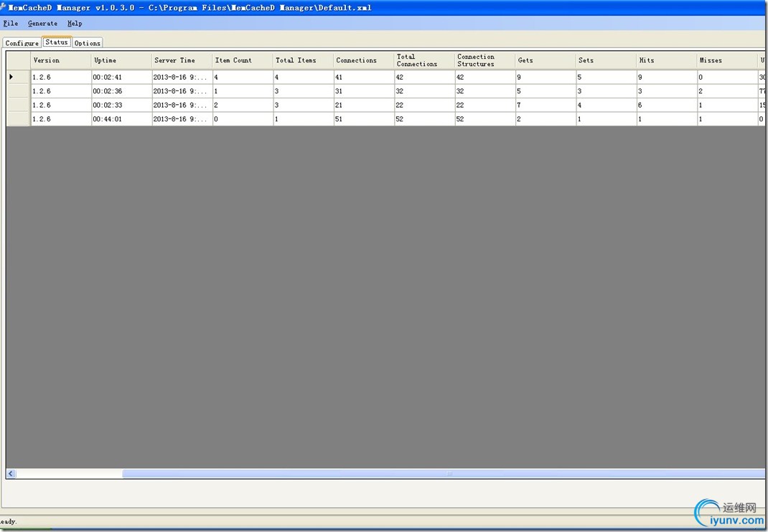
Task: Click Item Count cell in 00:02:33 row
Action: click(x=243, y=105)
